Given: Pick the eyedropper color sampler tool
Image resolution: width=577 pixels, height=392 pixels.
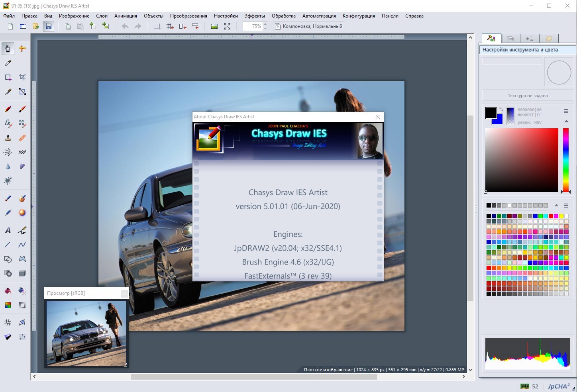Looking at the screenshot, I should [x=8, y=63].
